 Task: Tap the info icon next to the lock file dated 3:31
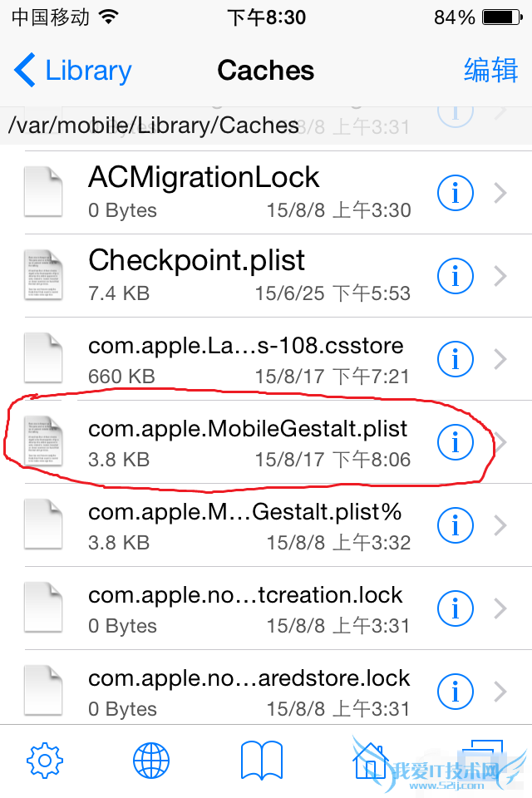pyautogui.click(x=455, y=608)
